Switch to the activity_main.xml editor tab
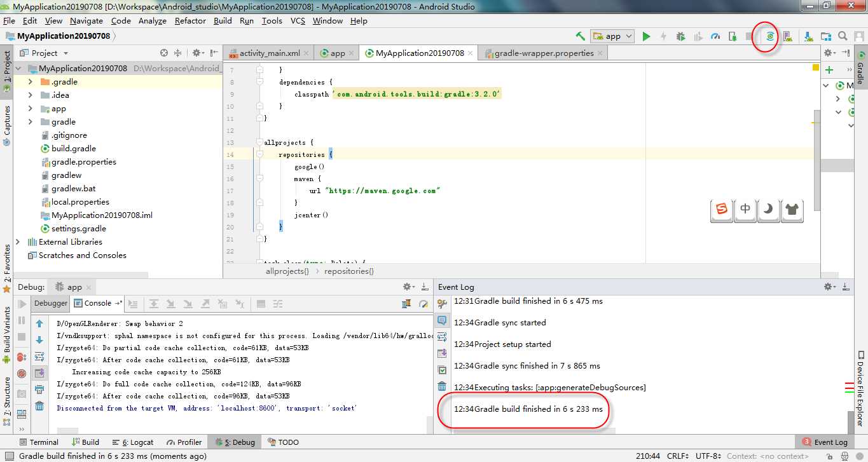Image resolution: width=868 pixels, height=462 pixels. tap(269, 53)
